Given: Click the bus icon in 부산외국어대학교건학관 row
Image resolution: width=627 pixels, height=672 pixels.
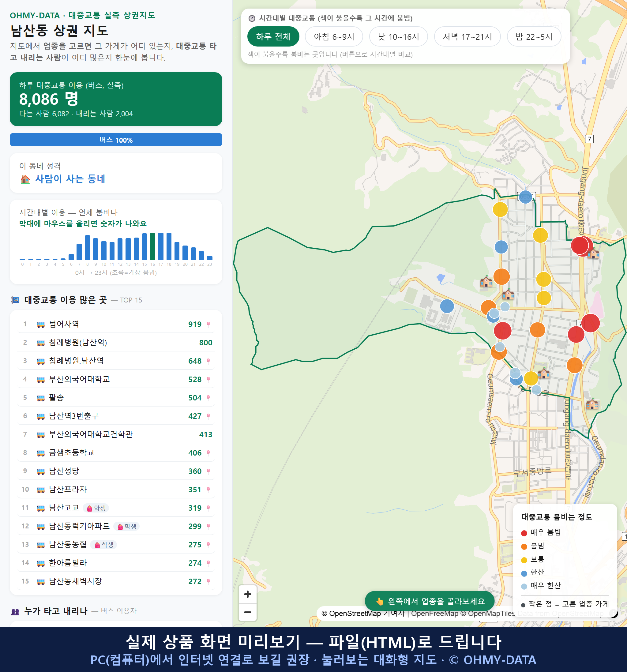Looking at the screenshot, I should [40, 435].
